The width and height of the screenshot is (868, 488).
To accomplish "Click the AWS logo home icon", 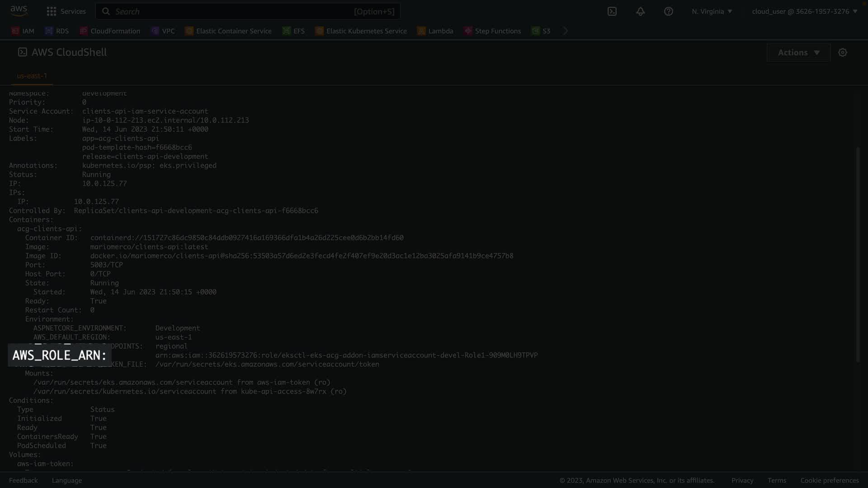I will pos(19,11).
